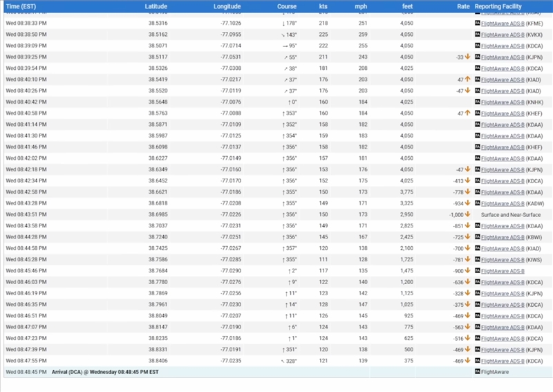Click the FlightAware logo icon in Arrival row
Viewport: 553px width, 392px height.
pyautogui.click(x=478, y=372)
